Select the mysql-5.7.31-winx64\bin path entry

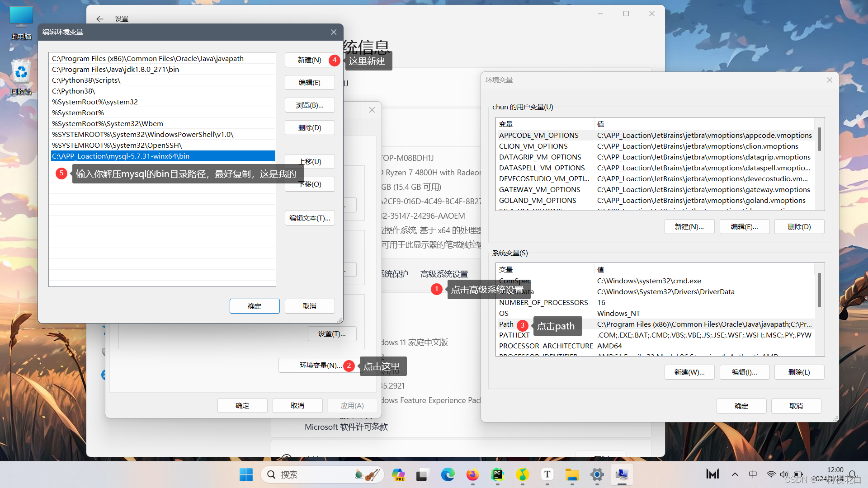(163, 156)
